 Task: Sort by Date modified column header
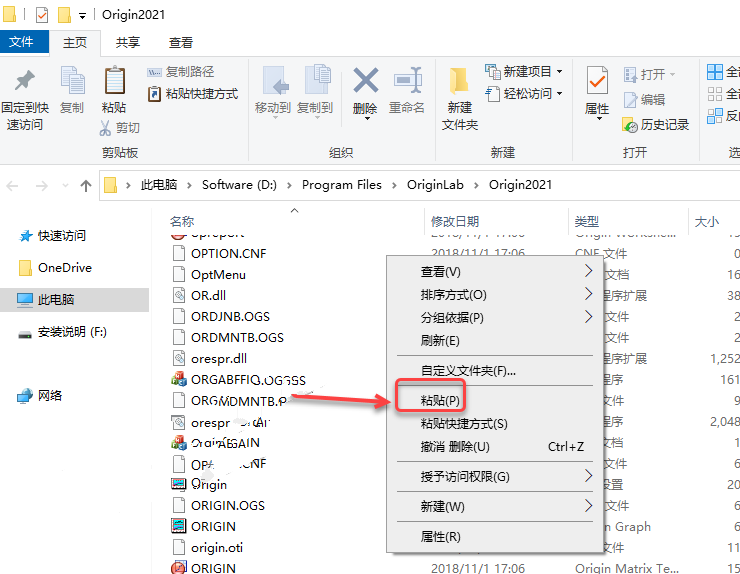coord(455,221)
